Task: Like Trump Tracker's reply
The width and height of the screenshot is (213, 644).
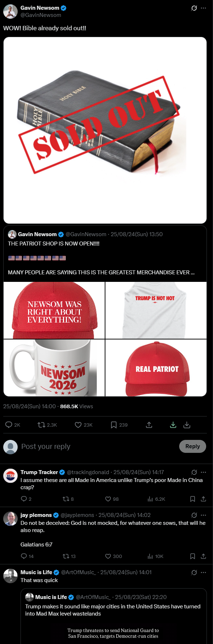Action: tap(108, 499)
